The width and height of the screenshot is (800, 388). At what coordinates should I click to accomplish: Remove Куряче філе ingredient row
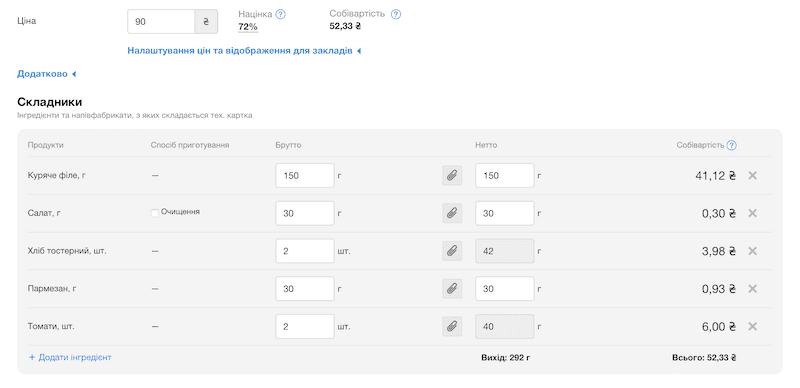752,176
